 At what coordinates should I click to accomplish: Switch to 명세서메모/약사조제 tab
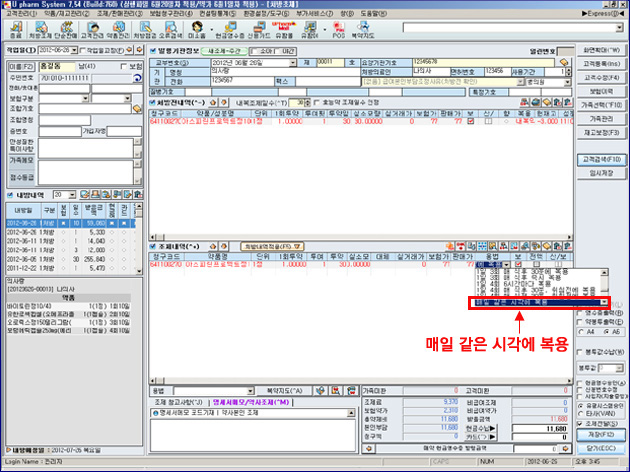click(x=251, y=402)
